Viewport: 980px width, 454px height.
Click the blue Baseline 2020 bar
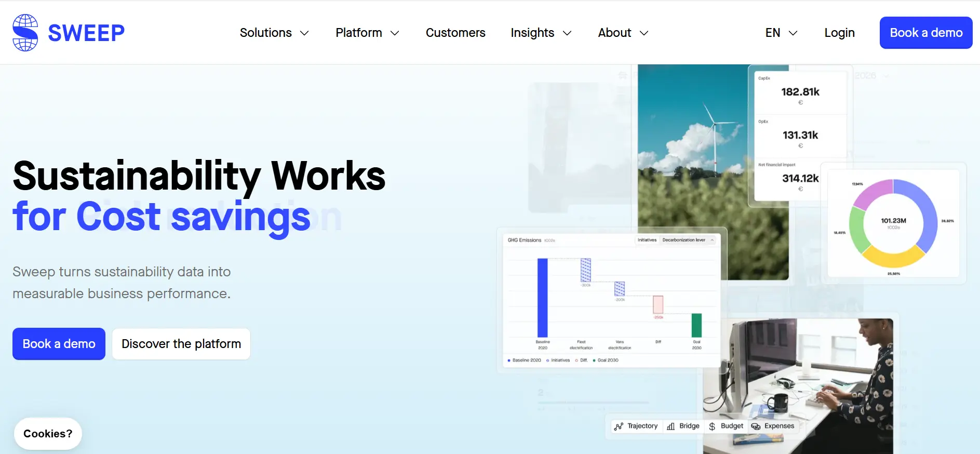click(x=542, y=298)
